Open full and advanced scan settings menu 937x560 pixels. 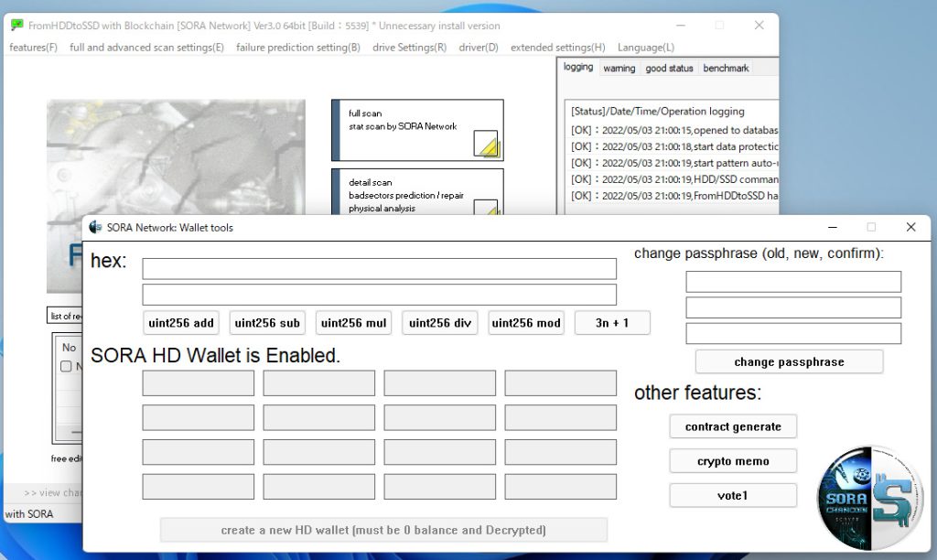[146, 48]
